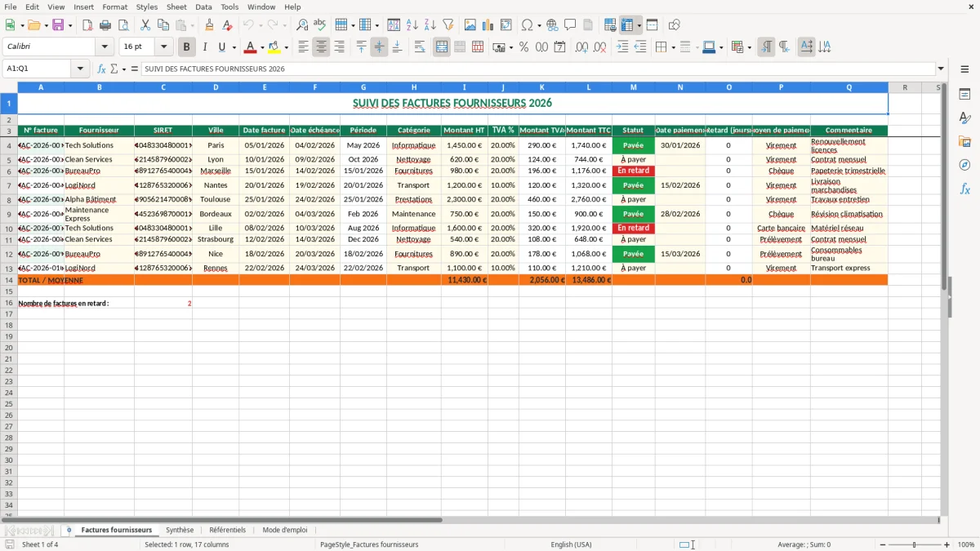This screenshot has width=980, height=551.
Task: Toggle Freeze Rows and Columns
Action: tap(627, 25)
